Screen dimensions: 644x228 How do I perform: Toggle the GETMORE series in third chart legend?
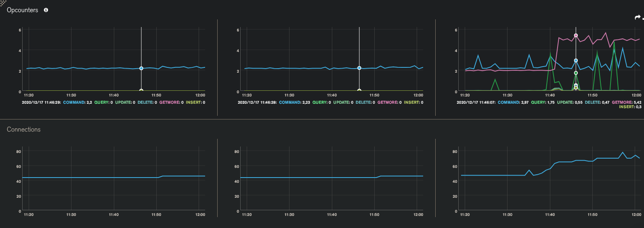(621, 102)
